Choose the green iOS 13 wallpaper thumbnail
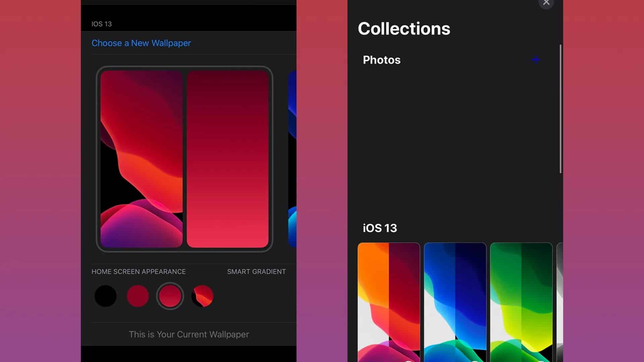The width and height of the screenshot is (644, 362). 521,302
